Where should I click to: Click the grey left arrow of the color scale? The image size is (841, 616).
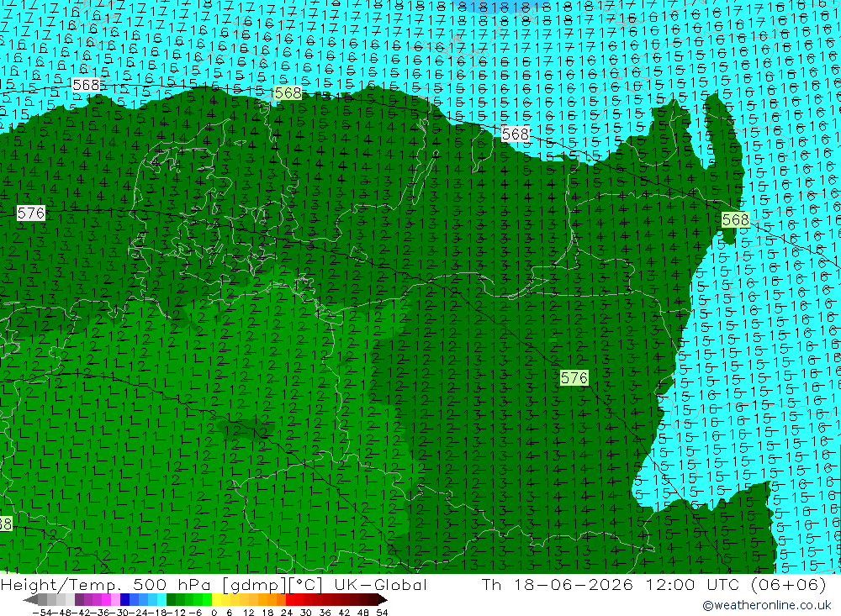tap(30, 600)
